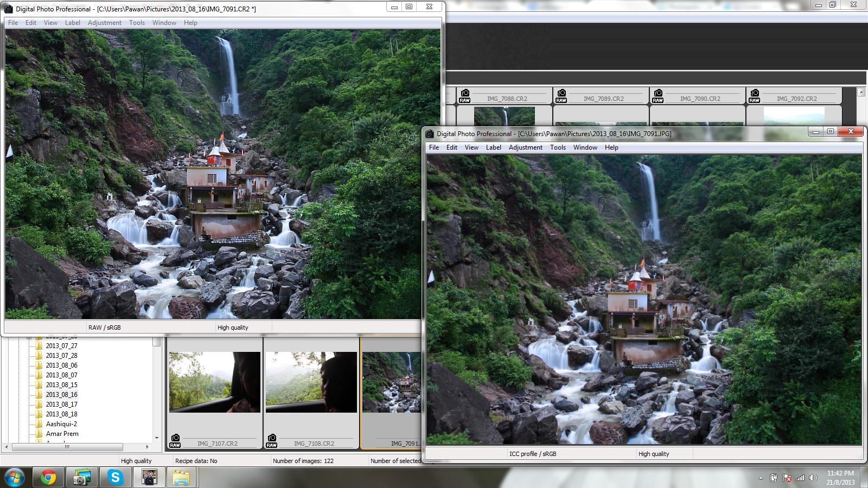
Task: Select the IMG_7092.CR2 thumbnail in main window
Action: [x=794, y=116]
